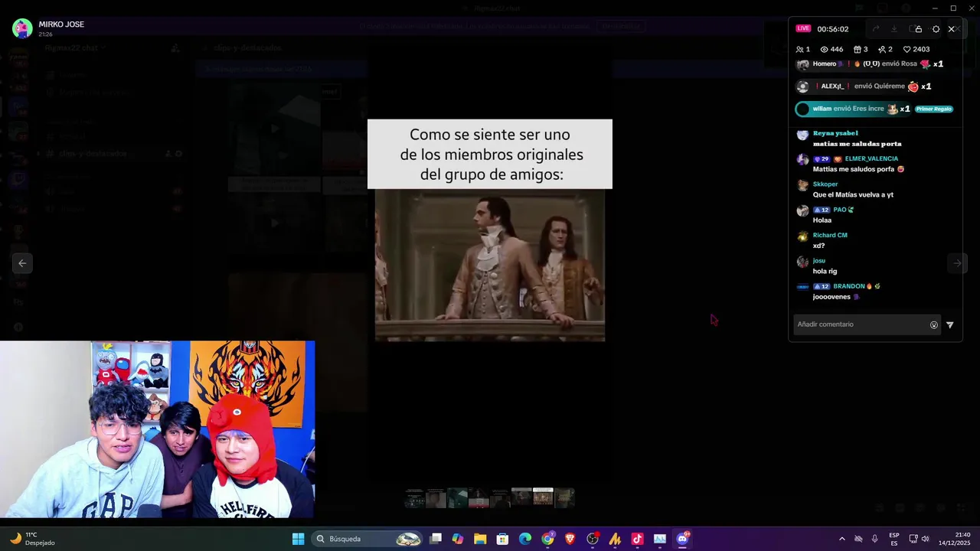Expand the system tray hidden icons chevron

pyautogui.click(x=842, y=539)
